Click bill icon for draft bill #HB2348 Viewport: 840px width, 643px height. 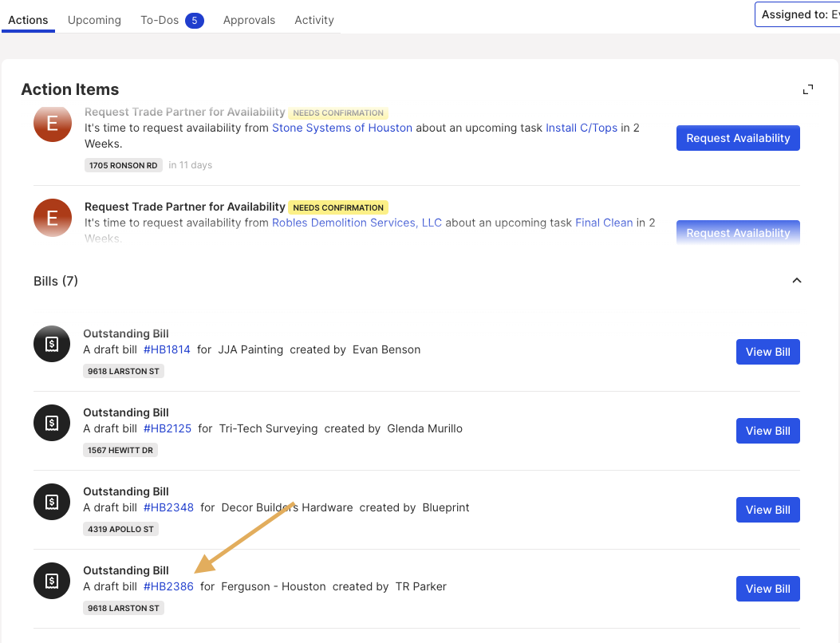(x=52, y=502)
